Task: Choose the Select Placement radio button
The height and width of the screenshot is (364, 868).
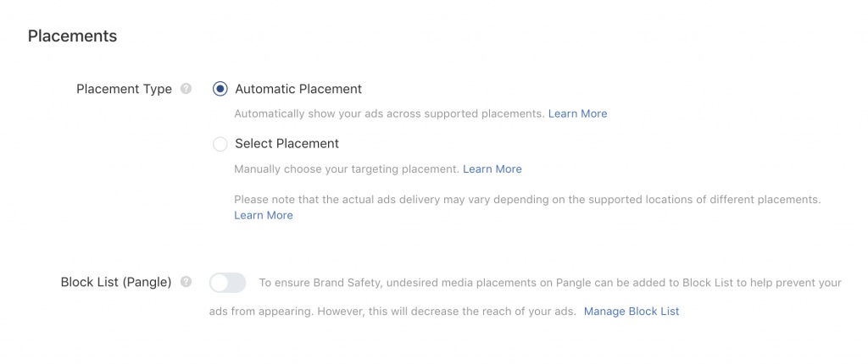Action: pyautogui.click(x=220, y=144)
